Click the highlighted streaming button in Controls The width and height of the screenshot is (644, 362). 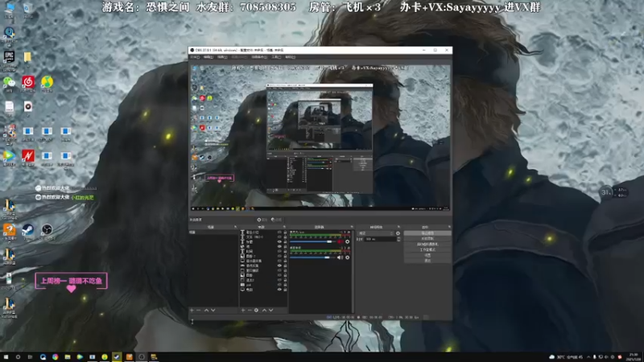tap(427, 233)
